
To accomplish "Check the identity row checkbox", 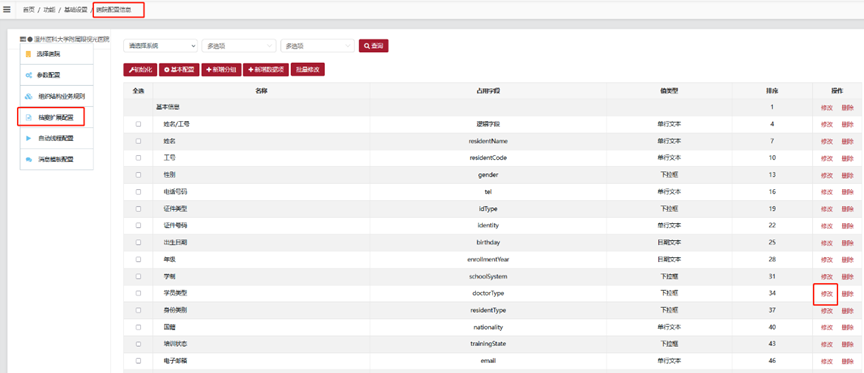I will pos(138,225).
